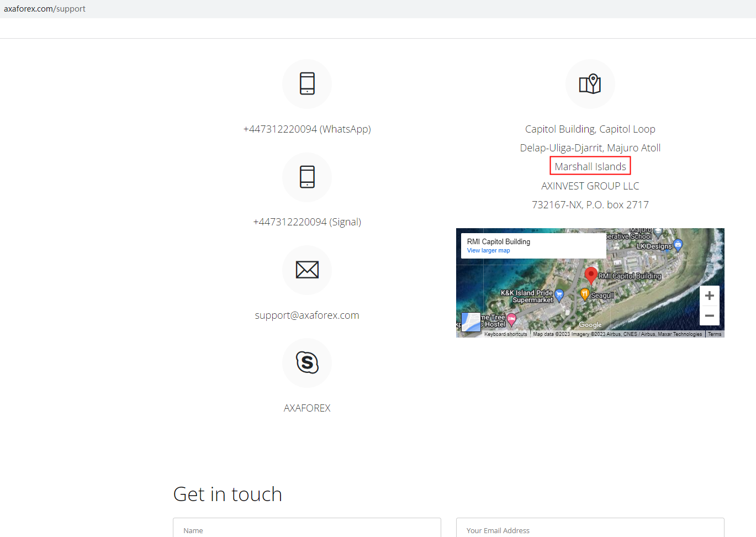The height and width of the screenshot is (537, 756).
Task: Click the phone icon above the Signal number
Action: (x=307, y=177)
